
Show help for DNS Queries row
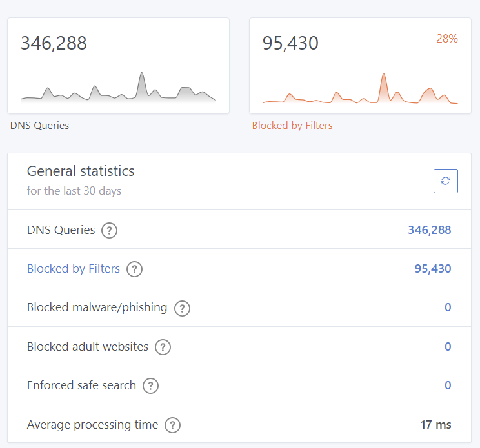click(109, 230)
